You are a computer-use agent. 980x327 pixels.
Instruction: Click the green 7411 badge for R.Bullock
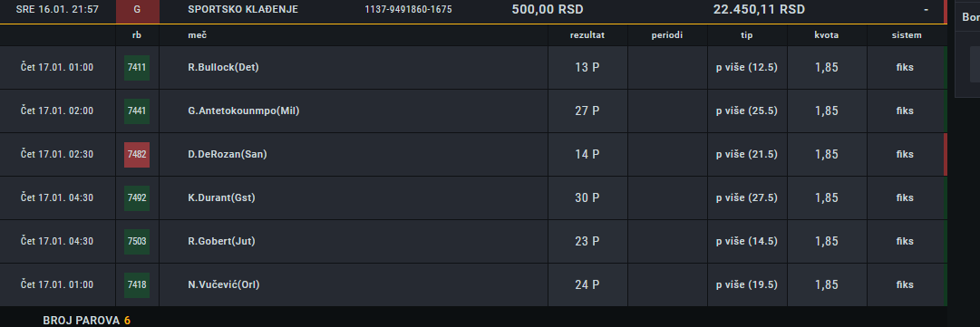click(136, 67)
